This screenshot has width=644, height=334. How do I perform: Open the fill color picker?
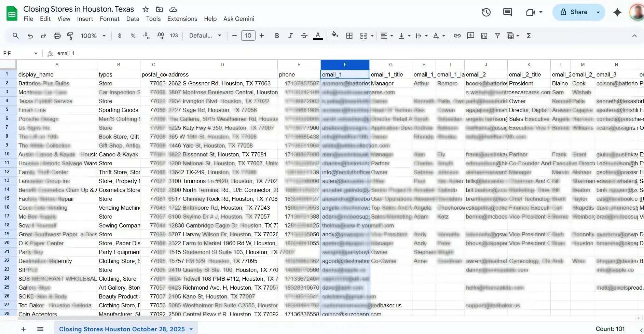[x=335, y=35]
